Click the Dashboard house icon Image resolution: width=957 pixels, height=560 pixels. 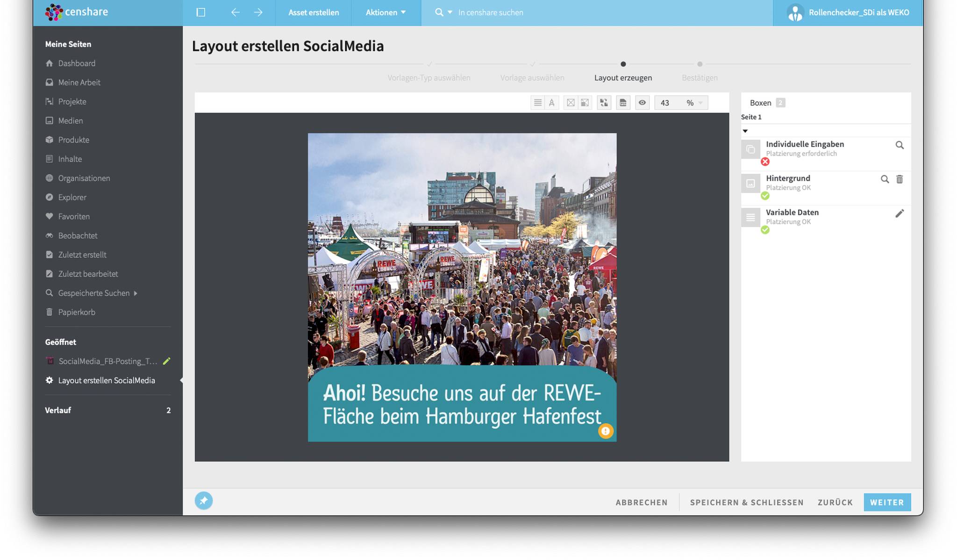(49, 63)
